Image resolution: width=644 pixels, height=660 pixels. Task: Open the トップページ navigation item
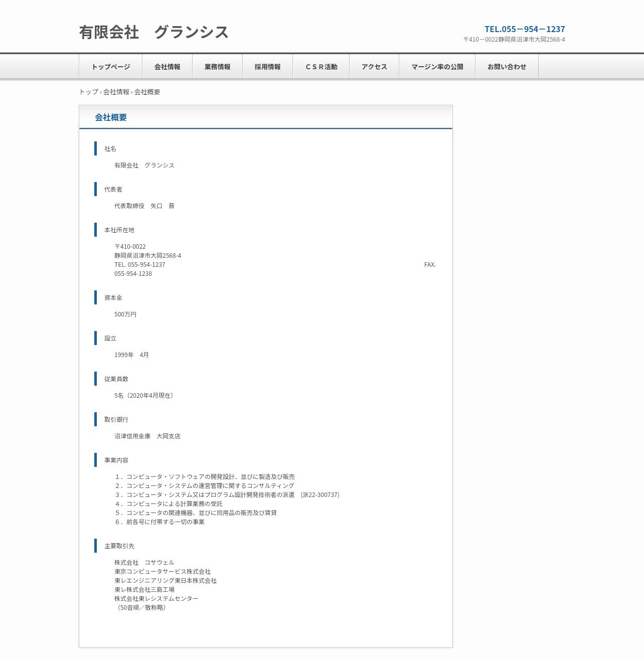point(111,67)
